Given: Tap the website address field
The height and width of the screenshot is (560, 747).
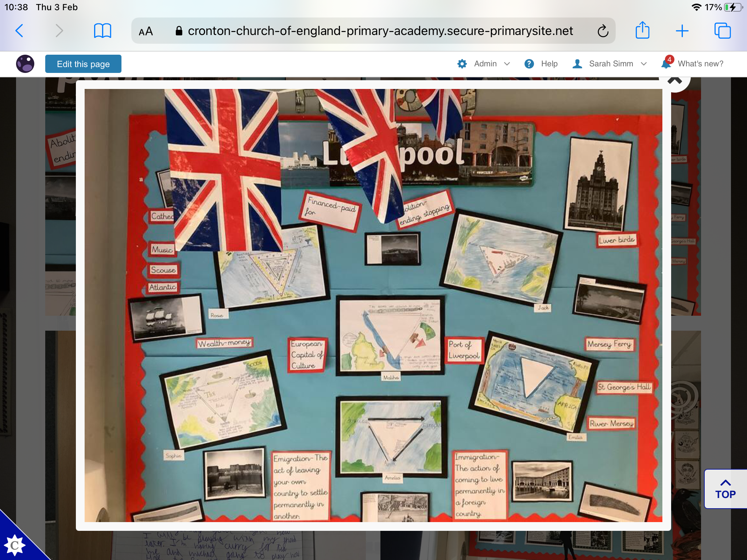Looking at the screenshot, I should (x=379, y=31).
